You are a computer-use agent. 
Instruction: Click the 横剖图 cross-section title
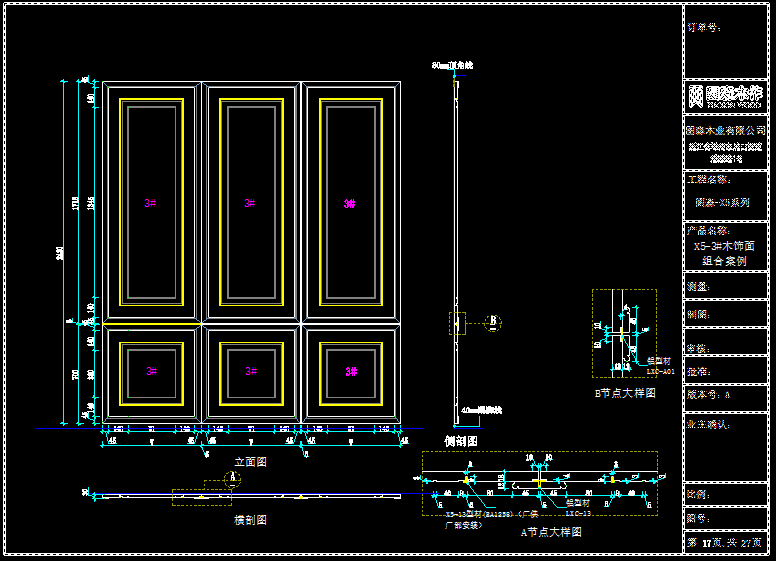pyautogui.click(x=250, y=520)
